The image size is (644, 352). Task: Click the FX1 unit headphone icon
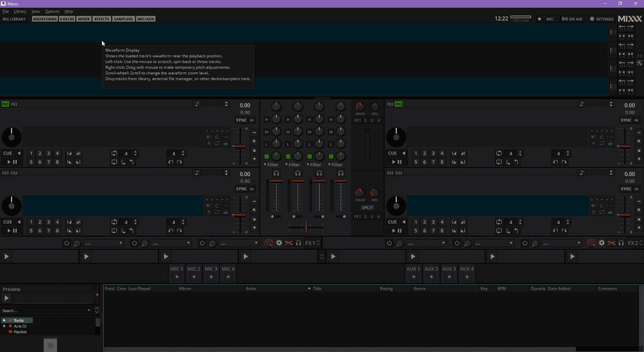pos(299,243)
